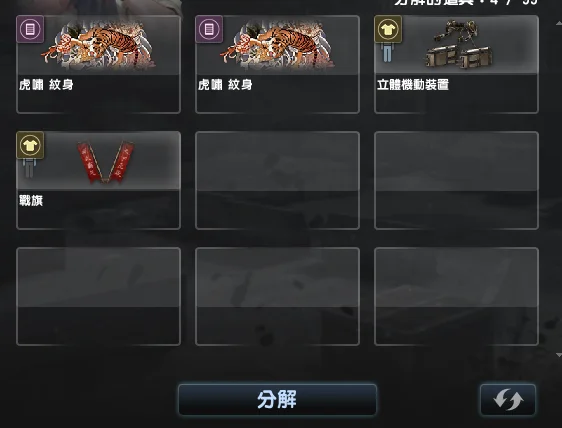Click purple document icon on first 虎嘯 紋身

[30, 29]
